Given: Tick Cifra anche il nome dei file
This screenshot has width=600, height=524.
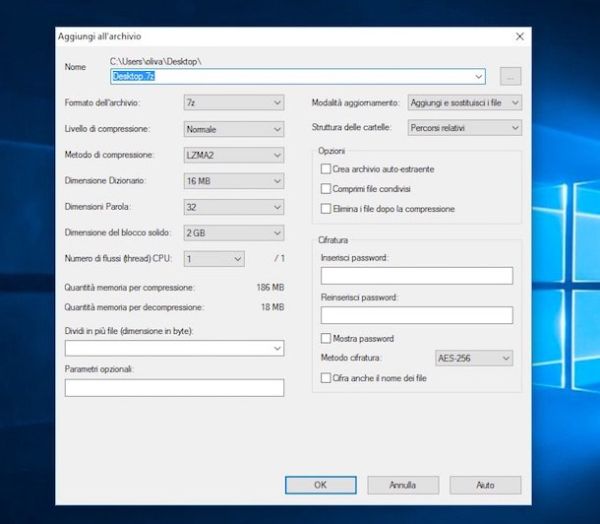Looking at the screenshot, I should [x=325, y=378].
